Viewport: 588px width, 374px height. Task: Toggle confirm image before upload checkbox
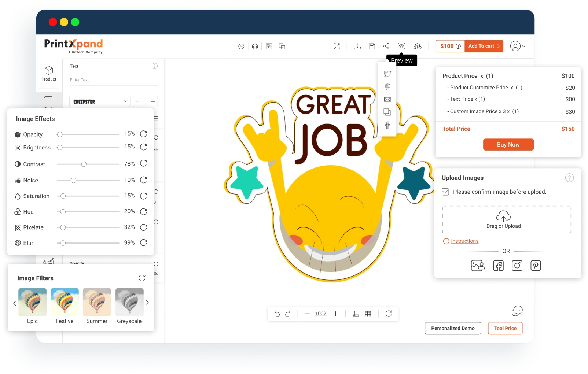[x=445, y=192]
